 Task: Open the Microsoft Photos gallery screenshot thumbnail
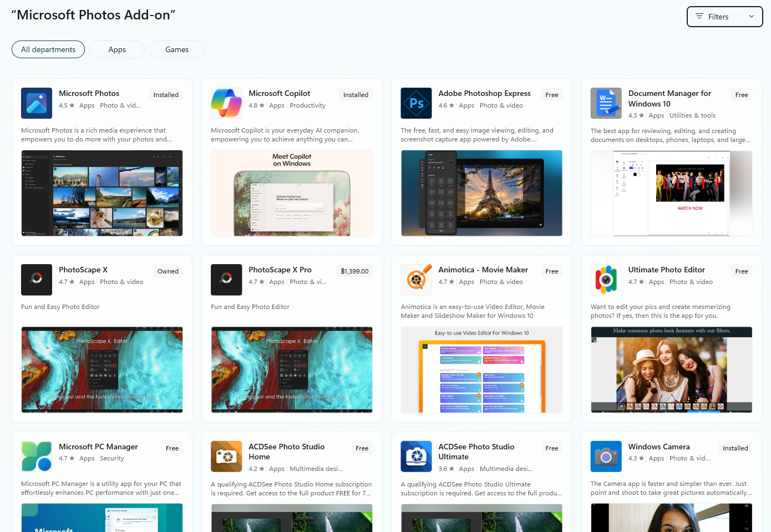(102, 193)
